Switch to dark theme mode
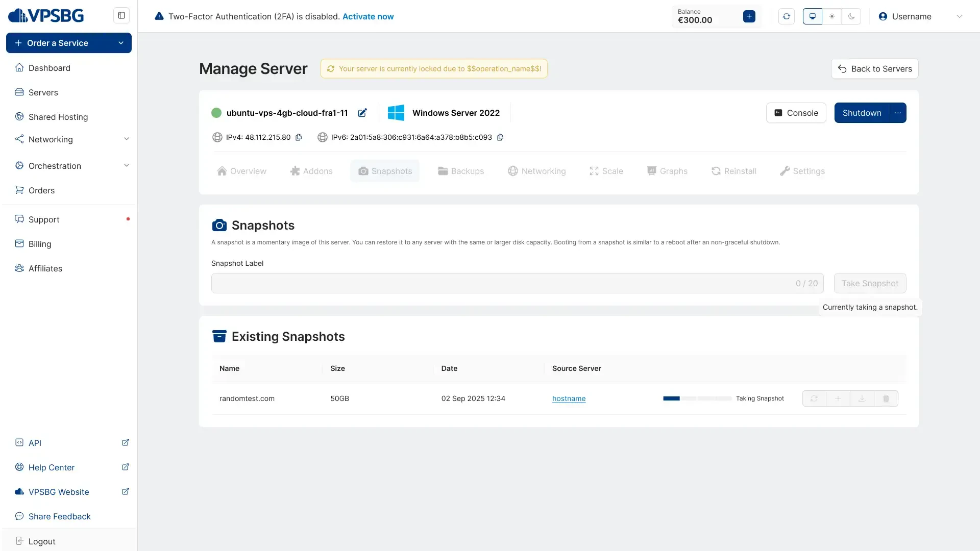The width and height of the screenshot is (980, 551). pos(851,16)
